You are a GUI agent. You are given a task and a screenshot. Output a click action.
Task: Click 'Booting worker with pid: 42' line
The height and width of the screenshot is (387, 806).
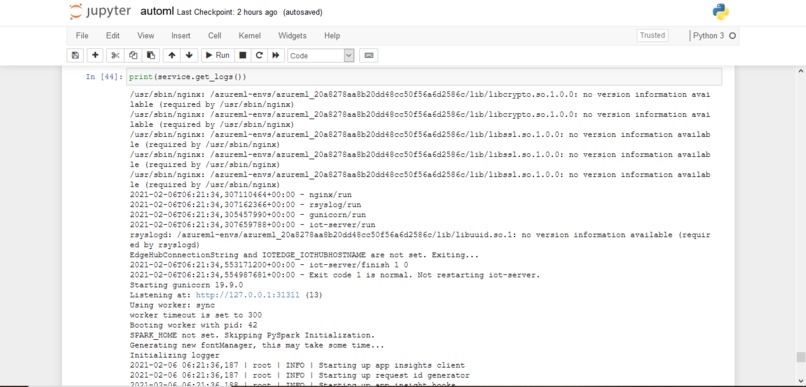point(194,325)
